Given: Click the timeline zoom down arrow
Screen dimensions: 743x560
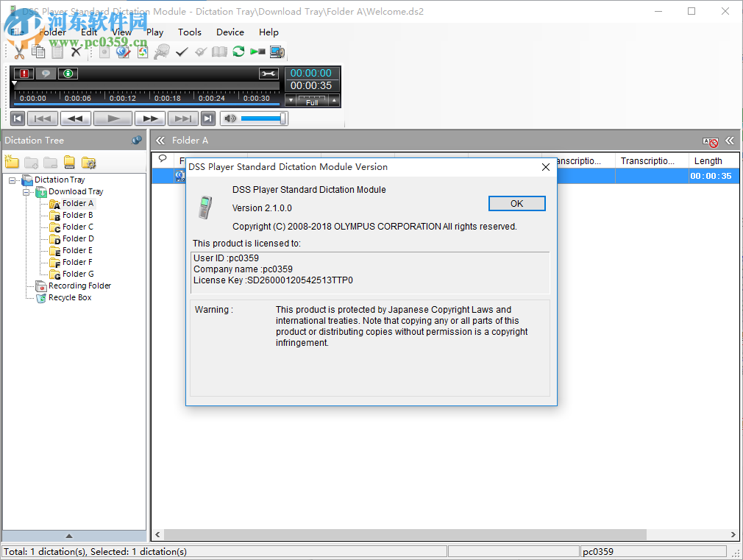Looking at the screenshot, I should [291, 101].
